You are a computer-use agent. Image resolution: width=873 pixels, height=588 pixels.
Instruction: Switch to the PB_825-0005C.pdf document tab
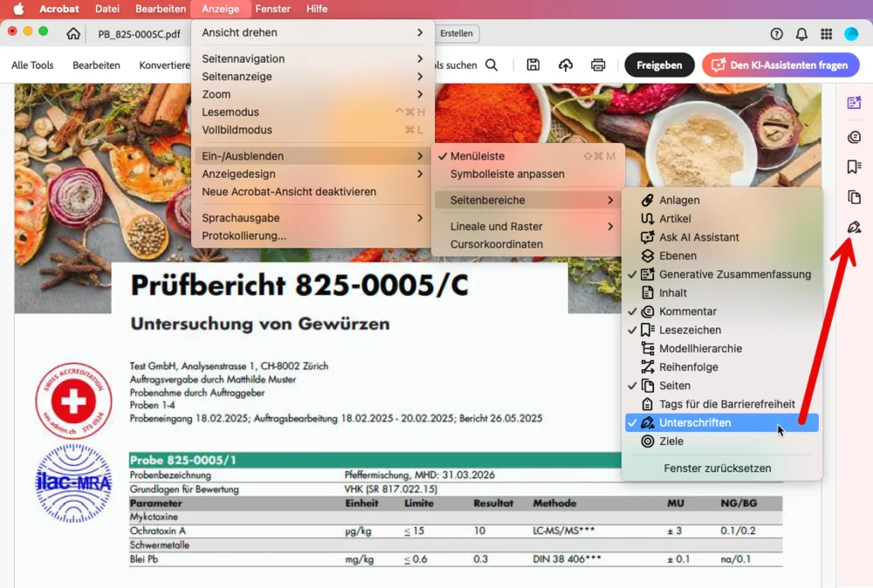click(139, 34)
